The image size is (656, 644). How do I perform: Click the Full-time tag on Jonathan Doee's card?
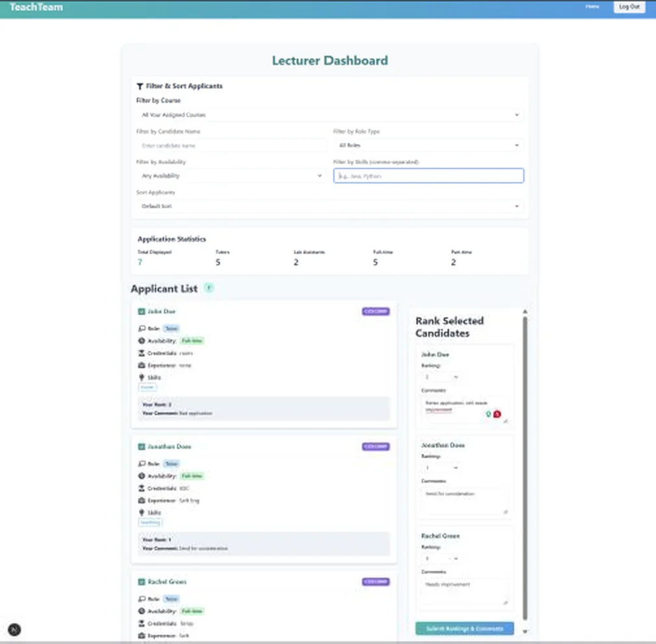pos(192,476)
